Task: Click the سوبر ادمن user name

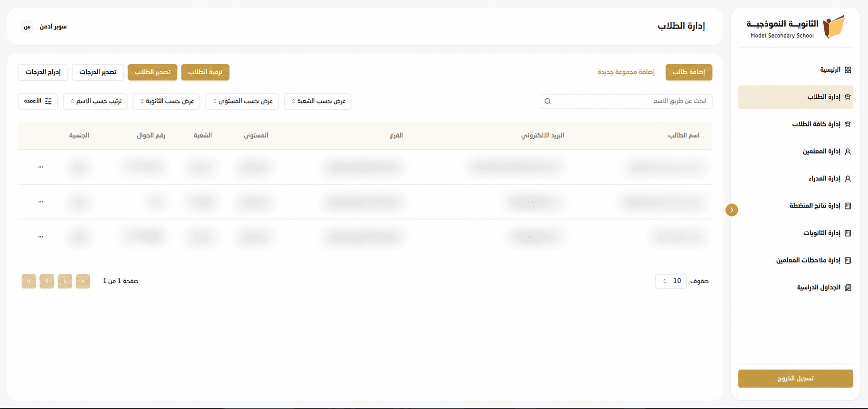Action: point(53,27)
